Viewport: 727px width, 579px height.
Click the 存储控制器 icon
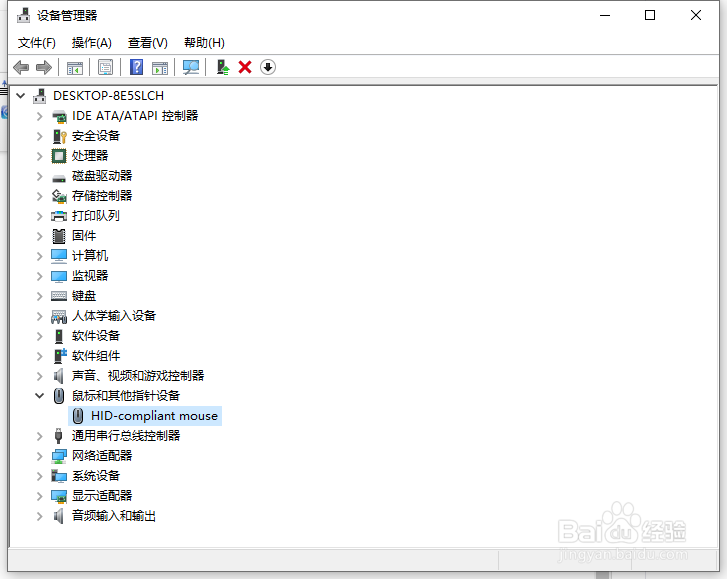(x=59, y=196)
